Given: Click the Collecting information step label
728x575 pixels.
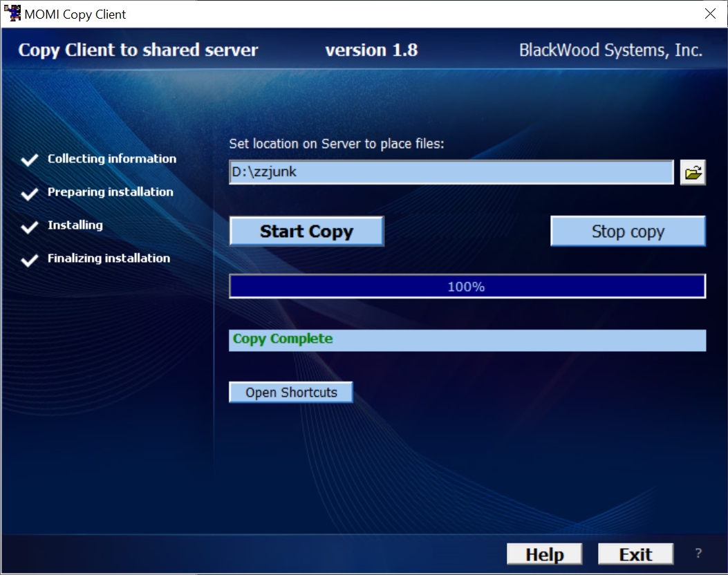Looking at the screenshot, I should click(112, 159).
